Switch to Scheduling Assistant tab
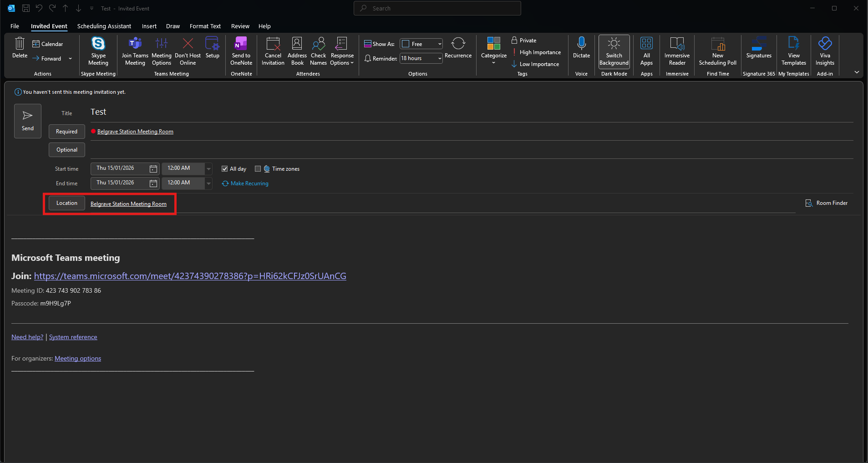Image resolution: width=868 pixels, height=463 pixels. 104,26
